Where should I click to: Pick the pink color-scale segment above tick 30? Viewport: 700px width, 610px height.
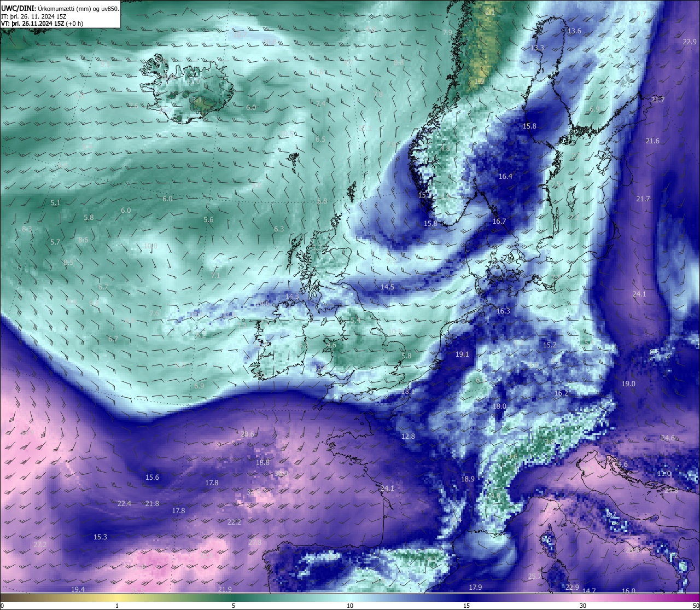(x=583, y=597)
